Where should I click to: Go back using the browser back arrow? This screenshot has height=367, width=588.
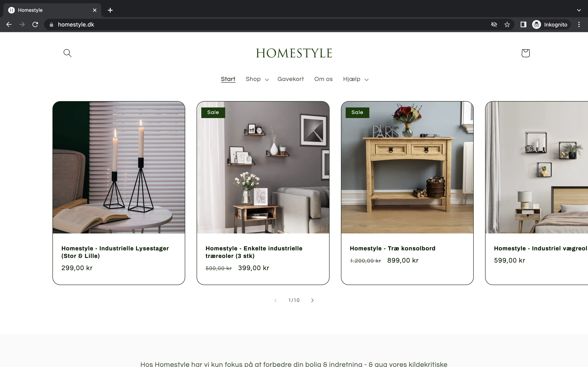point(9,24)
